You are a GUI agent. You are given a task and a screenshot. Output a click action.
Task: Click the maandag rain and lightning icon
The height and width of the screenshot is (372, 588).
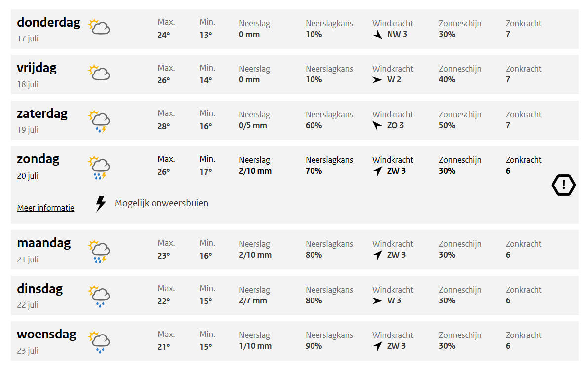[x=99, y=251]
